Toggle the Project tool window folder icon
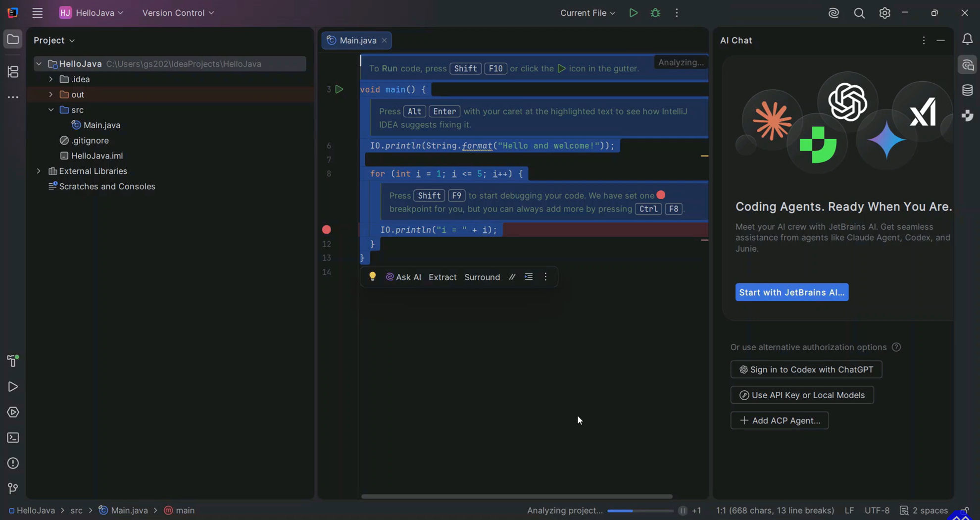This screenshot has width=980, height=520. [x=13, y=39]
